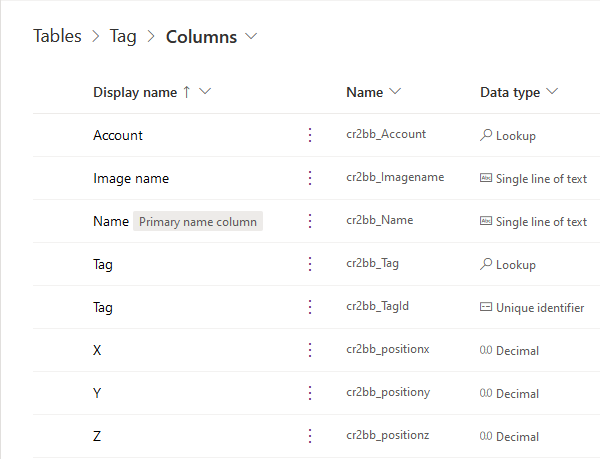The image size is (600, 459).
Task: Click the sort arrow next to Display name
Action: [x=186, y=92]
